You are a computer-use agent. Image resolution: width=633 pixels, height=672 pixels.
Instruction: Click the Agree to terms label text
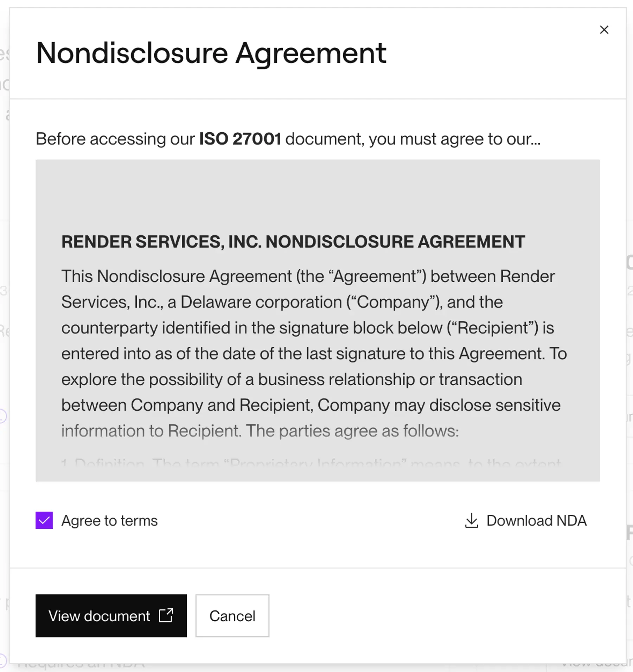pos(109,520)
